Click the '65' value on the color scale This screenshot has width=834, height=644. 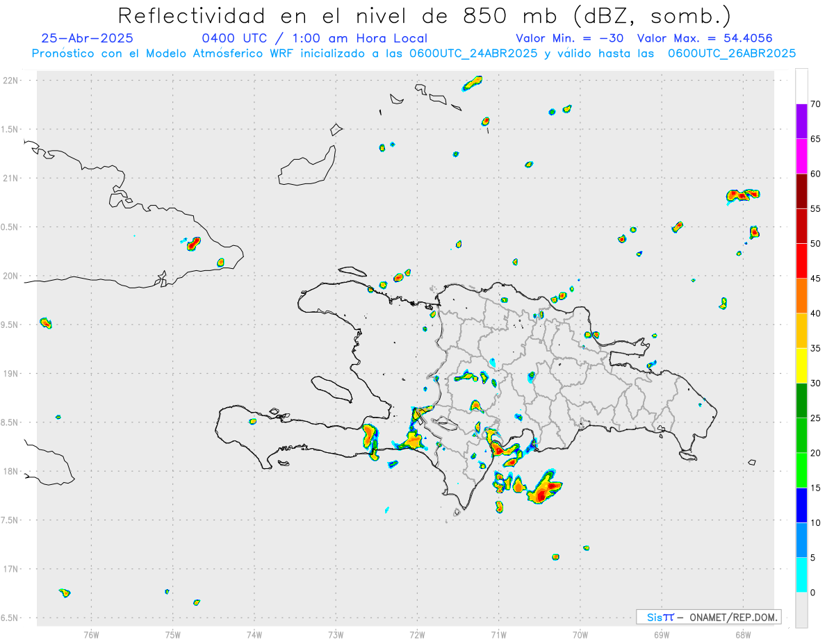[815, 139]
